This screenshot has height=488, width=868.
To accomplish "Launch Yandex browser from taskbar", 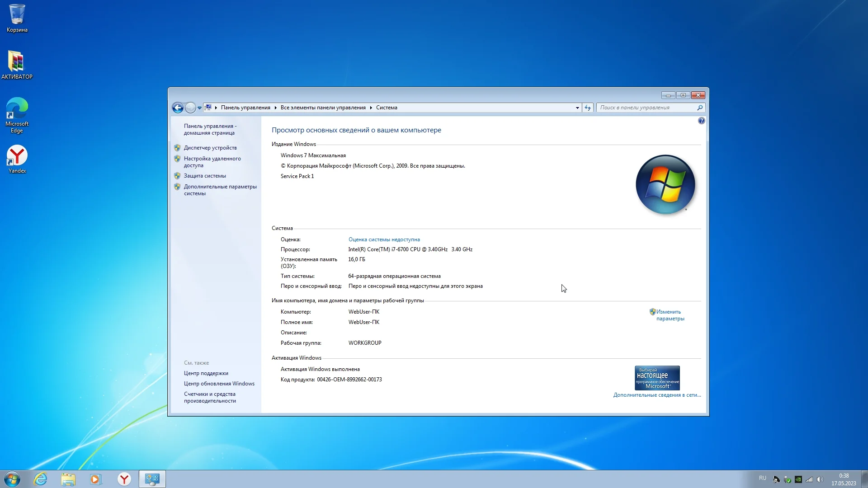I will click(x=124, y=479).
